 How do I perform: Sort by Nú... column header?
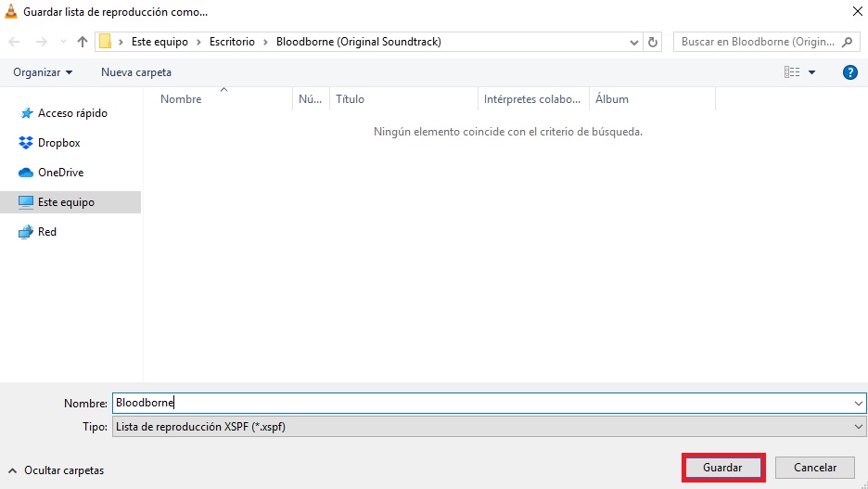point(311,99)
